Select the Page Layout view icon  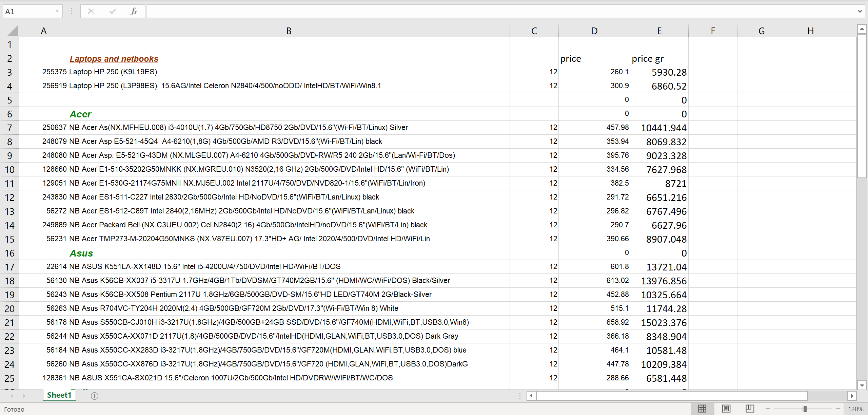(x=726, y=409)
